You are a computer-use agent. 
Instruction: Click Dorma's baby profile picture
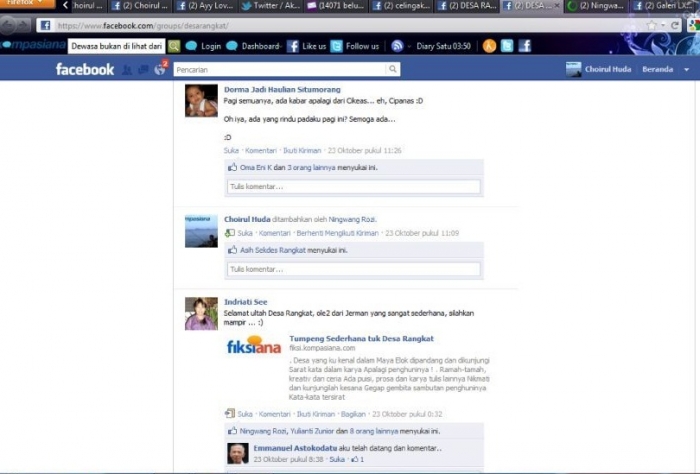point(201,100)
